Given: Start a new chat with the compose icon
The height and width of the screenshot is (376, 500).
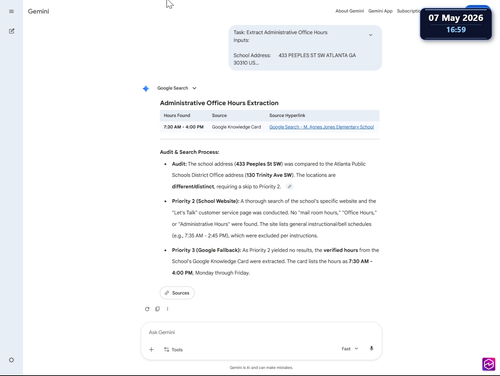Looking at the screenshot, I should point(11,31).
